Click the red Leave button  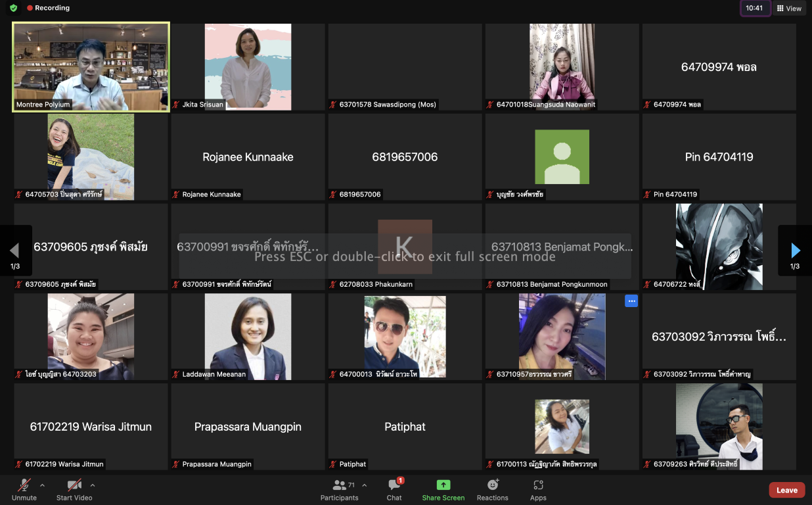click(x=786, y=490)
